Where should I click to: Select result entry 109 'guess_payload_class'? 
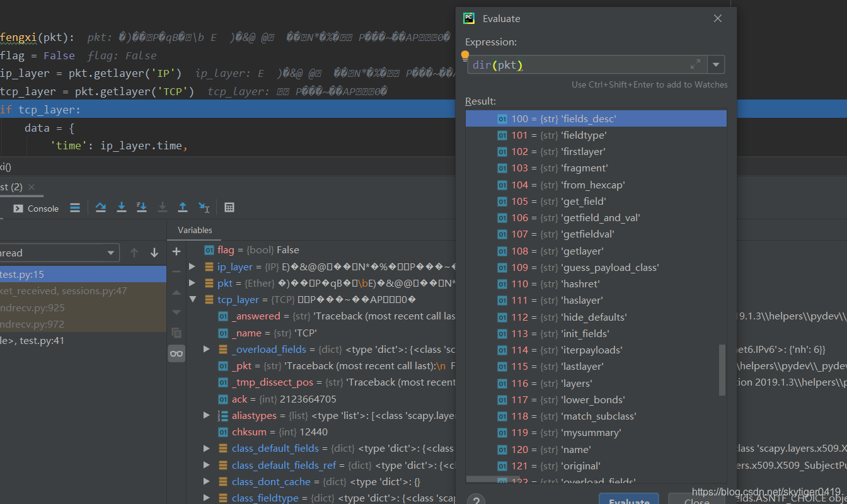[x=596, y=267]
